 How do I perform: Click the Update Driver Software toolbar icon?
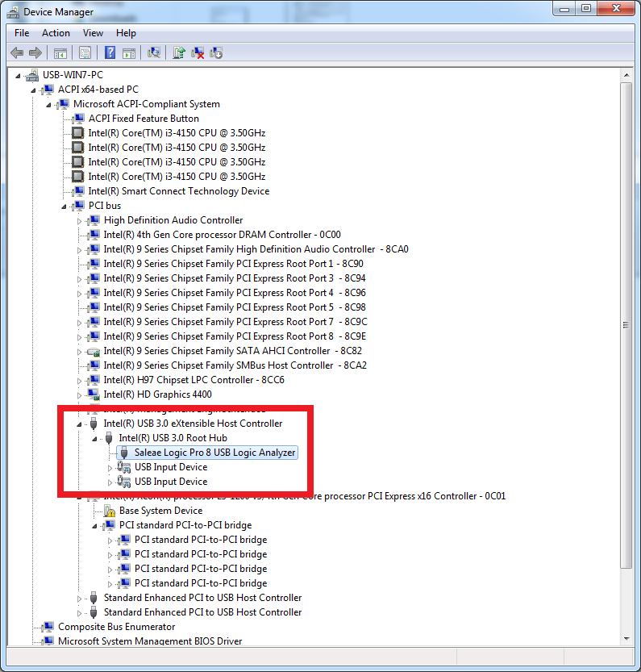(x=179, y=52)
